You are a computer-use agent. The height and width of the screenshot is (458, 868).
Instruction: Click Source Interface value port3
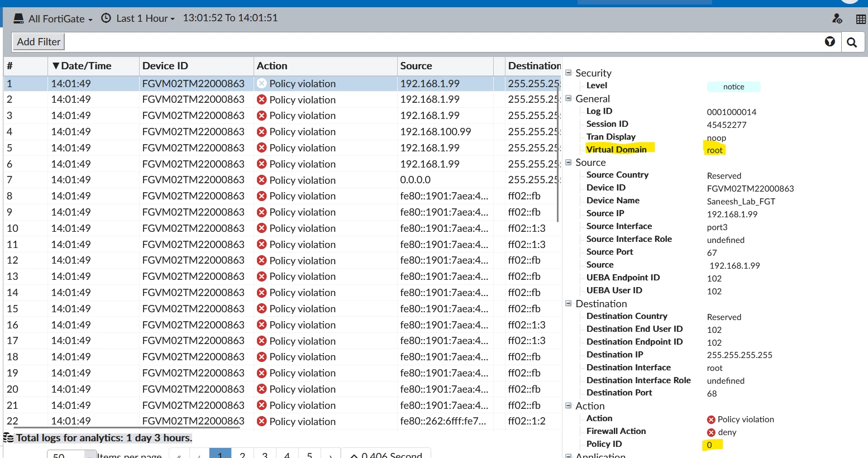tap(717, 227)
